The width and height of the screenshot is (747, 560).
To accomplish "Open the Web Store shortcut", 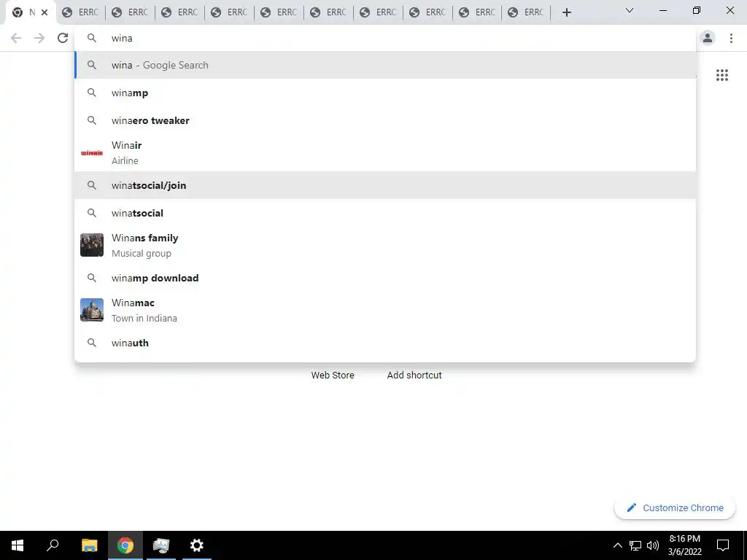I will [333, 376].
